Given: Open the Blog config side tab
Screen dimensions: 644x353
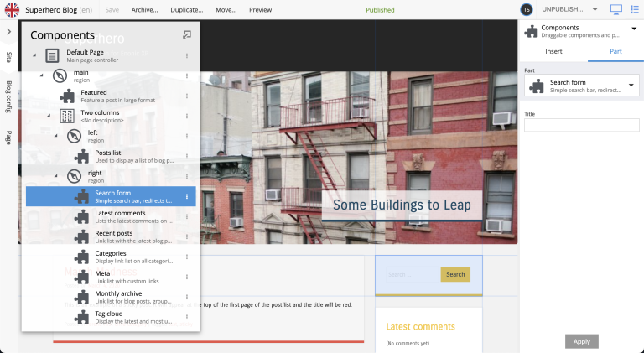Looking at the screenshot, I should coord(8,97).
